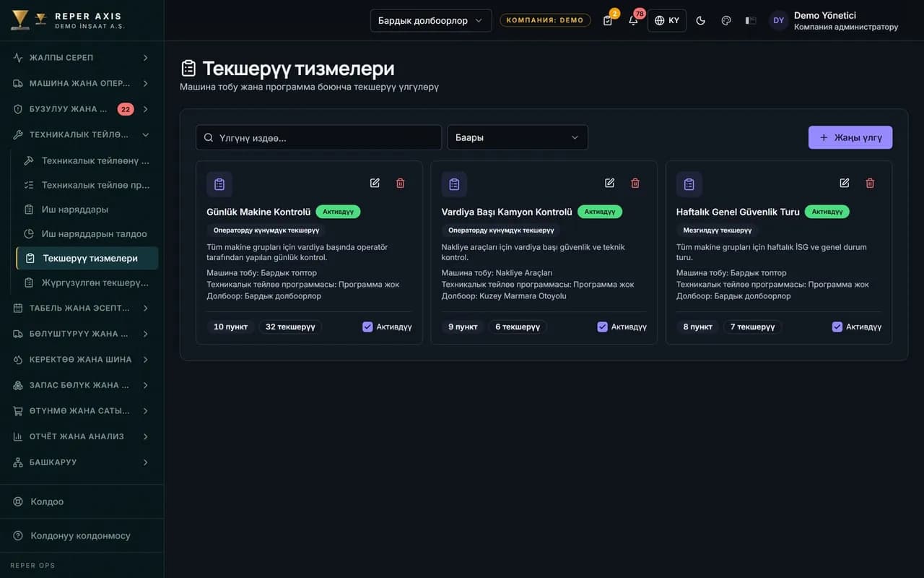Screen dimensions: 924x578
Task: Open the KY language selector
Action: [x=667, y=20]
